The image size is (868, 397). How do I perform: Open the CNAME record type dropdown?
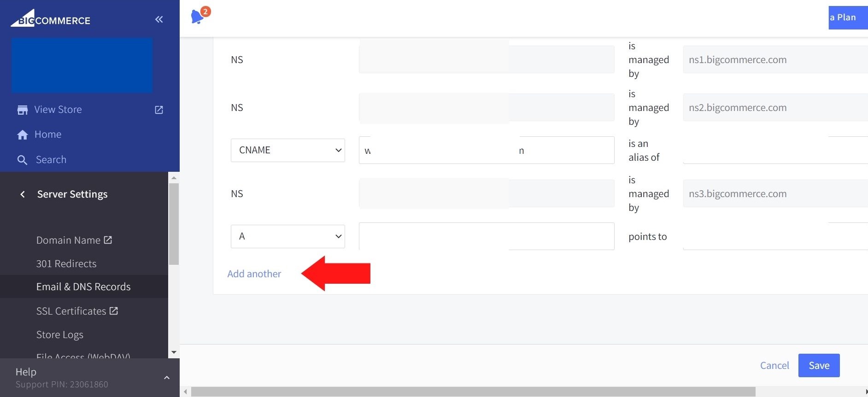287,150
